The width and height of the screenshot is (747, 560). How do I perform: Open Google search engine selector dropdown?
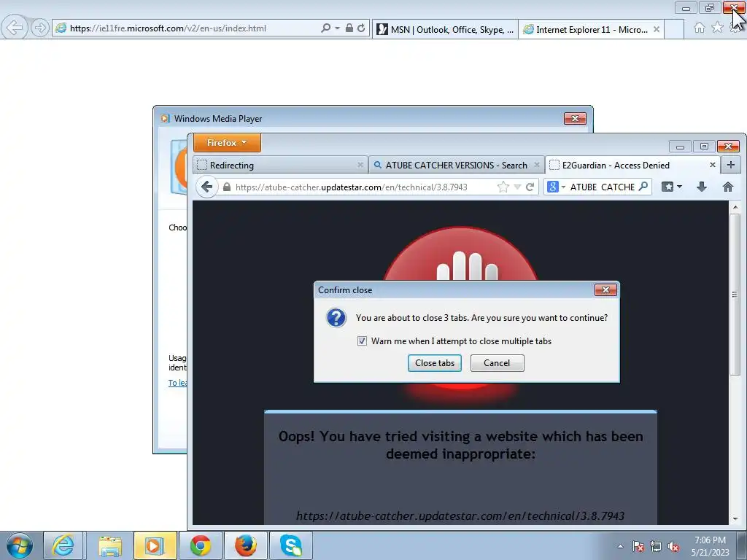click(x=556, y=187)
